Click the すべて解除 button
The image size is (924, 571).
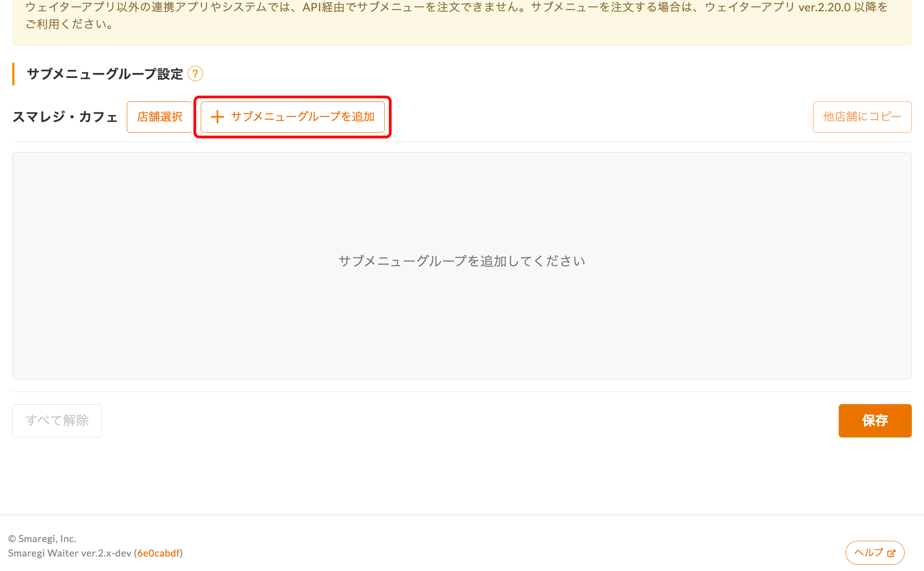(57, 421)
